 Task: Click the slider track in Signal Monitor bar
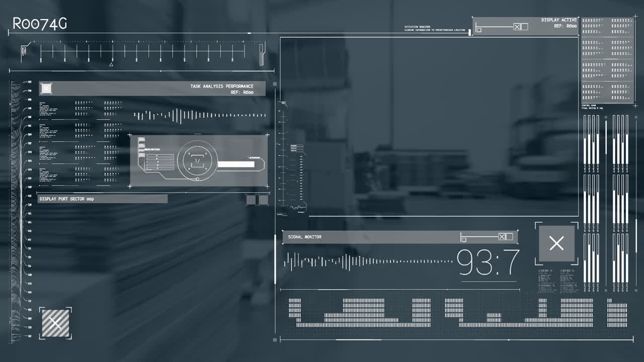click(x=480, y=236)
